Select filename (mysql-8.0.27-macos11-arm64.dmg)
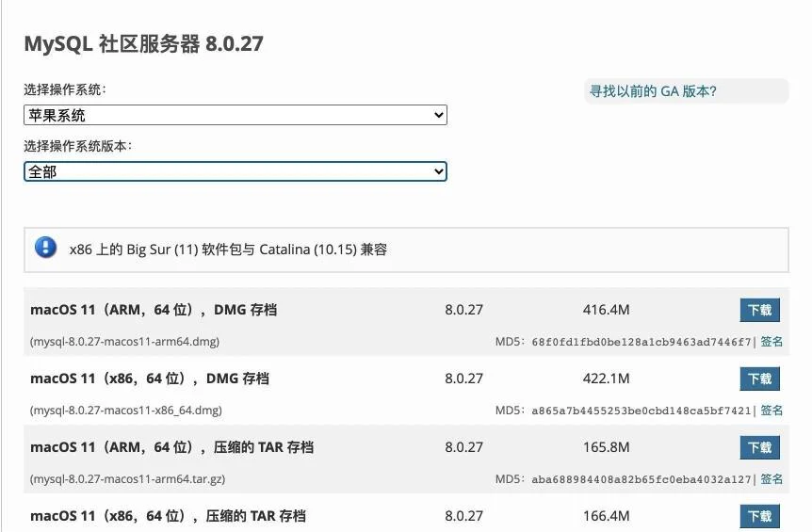 (x=124, y=342)
